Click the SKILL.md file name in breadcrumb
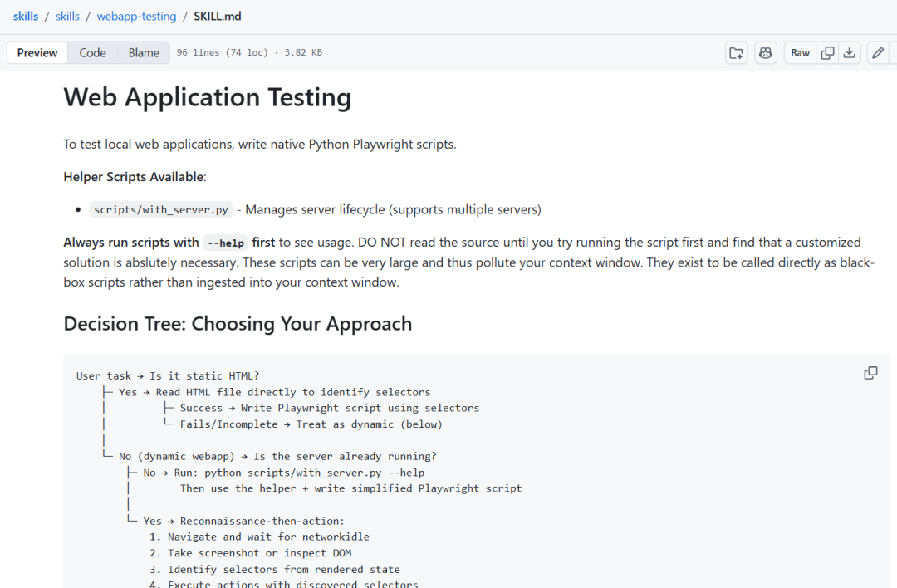This screenshot has width=897, height=588. (218, 16)
